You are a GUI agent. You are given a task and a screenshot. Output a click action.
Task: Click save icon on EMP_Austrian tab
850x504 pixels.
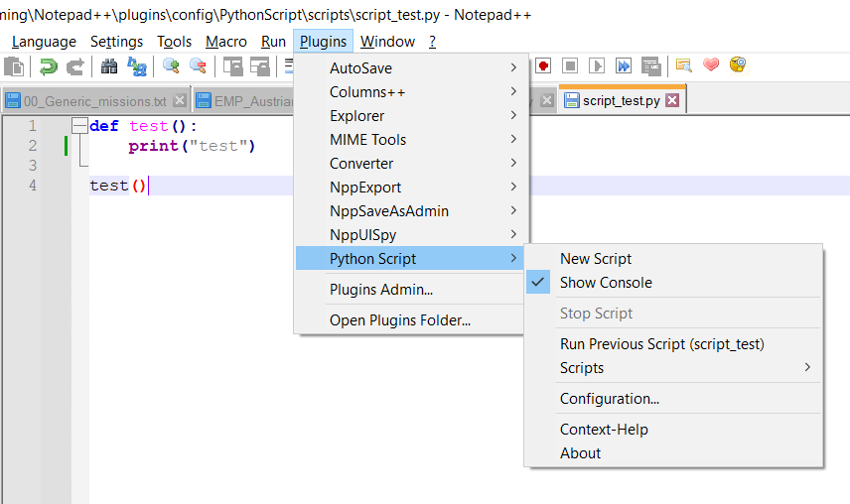tap(204, 100)
